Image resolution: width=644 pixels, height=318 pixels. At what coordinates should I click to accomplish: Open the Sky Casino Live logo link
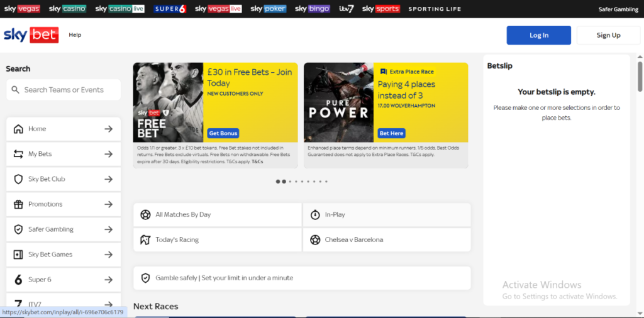(x=120, y=9)
